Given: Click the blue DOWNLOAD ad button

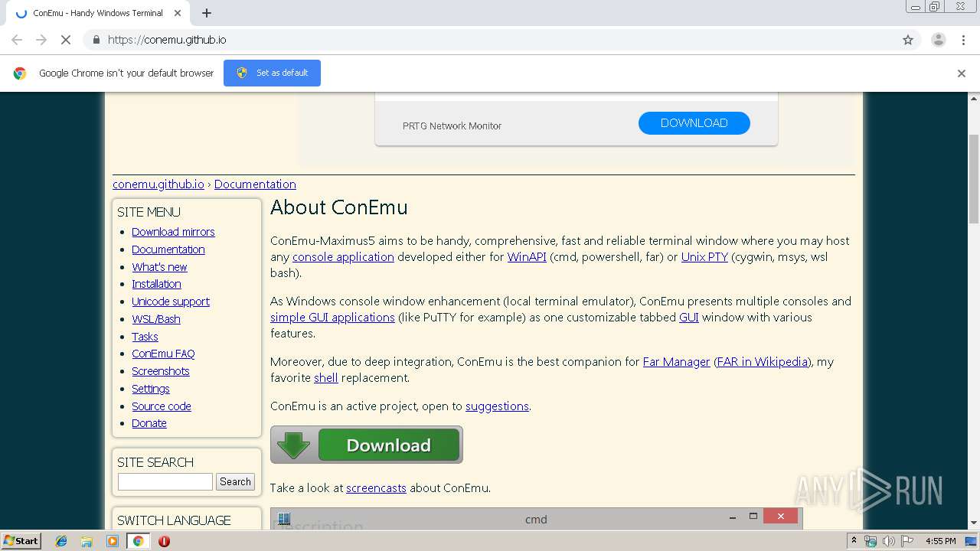Looking at the screenshot, I should pyautogui.click(x=694, y=123).
